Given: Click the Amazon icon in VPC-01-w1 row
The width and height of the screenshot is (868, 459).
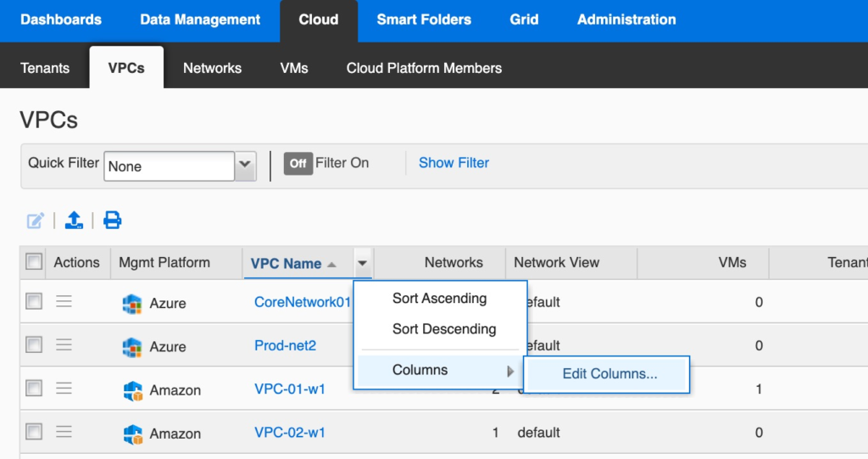Looking at the screenshot, I should tap(132, 390).
